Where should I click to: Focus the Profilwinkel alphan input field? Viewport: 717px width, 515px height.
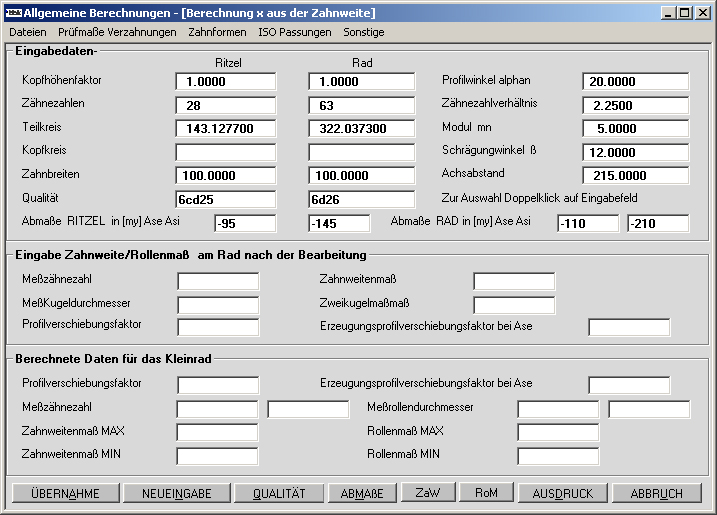coord(636,82)
